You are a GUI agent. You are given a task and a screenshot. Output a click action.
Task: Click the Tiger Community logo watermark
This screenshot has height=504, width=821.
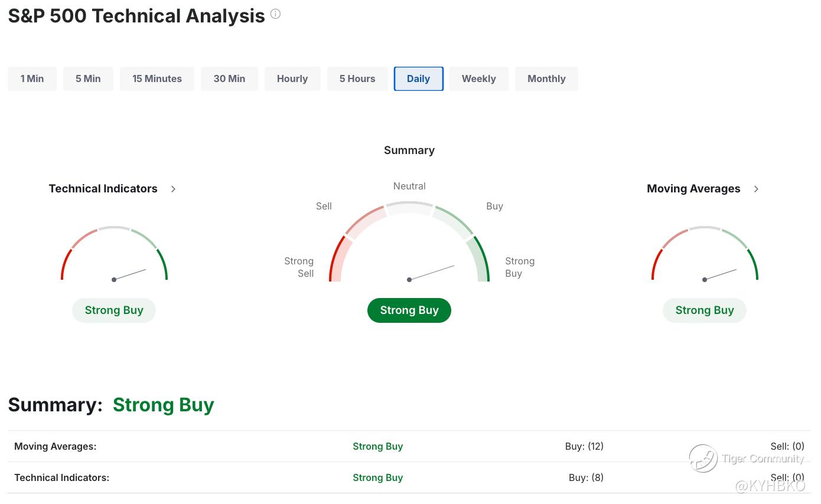pos(703,458)
